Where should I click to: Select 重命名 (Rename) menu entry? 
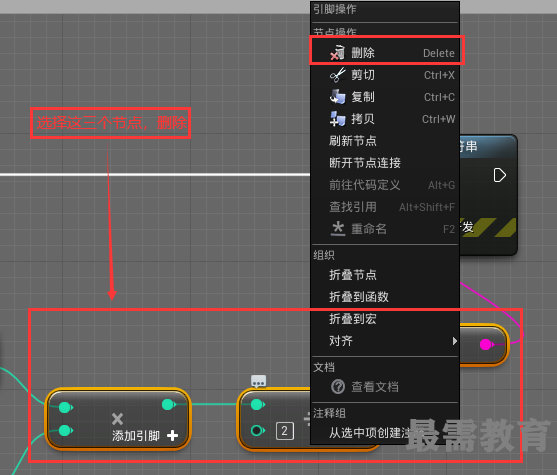pyautogui.click(x=385, y=229)
